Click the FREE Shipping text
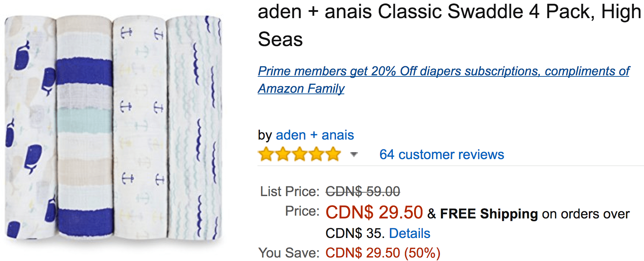This screenshot has height=261, width=644. (x=489, y=214)
